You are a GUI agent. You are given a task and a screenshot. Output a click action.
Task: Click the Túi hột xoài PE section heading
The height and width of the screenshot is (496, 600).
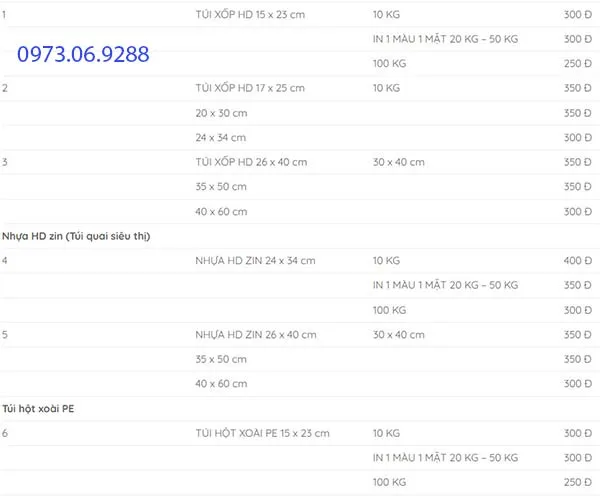[x=38, y=409]
